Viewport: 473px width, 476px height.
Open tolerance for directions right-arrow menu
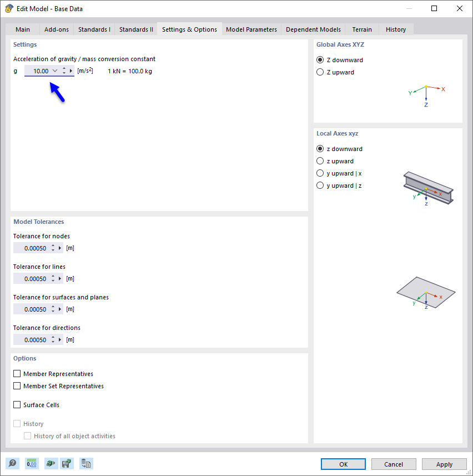coord(60,339)
